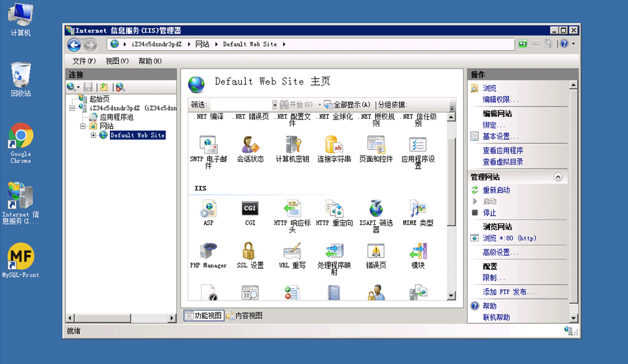This screenshot has width=628, height=364.
Task: Click the 重新启动 link in actions
Action: click(496, 190)
